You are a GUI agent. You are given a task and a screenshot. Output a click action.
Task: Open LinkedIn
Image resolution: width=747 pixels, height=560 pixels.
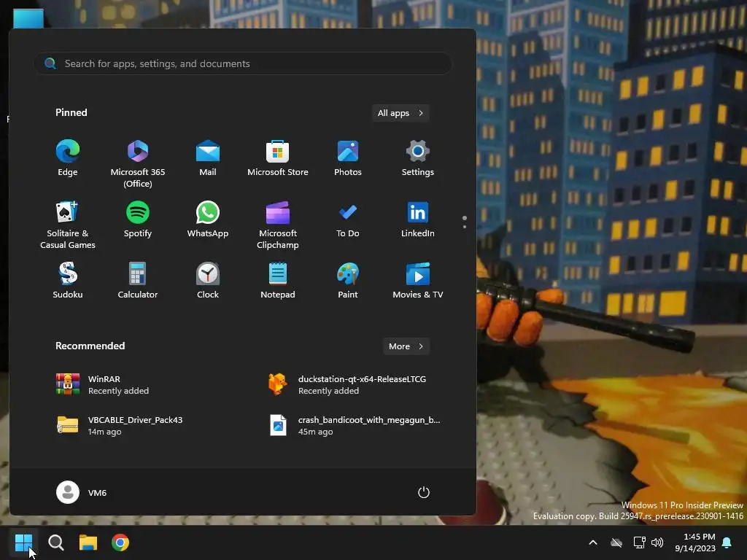coord(418,219)
